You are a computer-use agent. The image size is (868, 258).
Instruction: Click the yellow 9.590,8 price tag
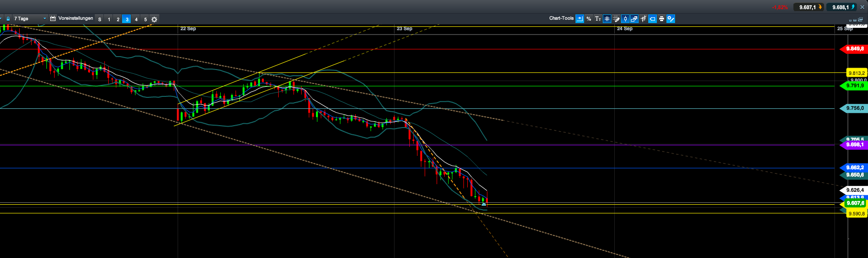pos(856,214)
